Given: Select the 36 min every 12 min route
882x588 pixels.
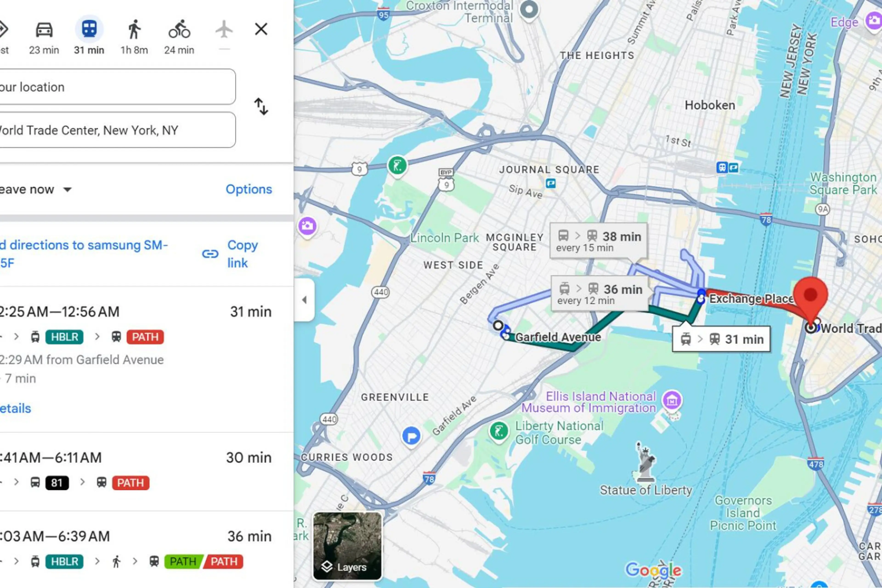Looking at the screenshot, I should tap(599, 294).
